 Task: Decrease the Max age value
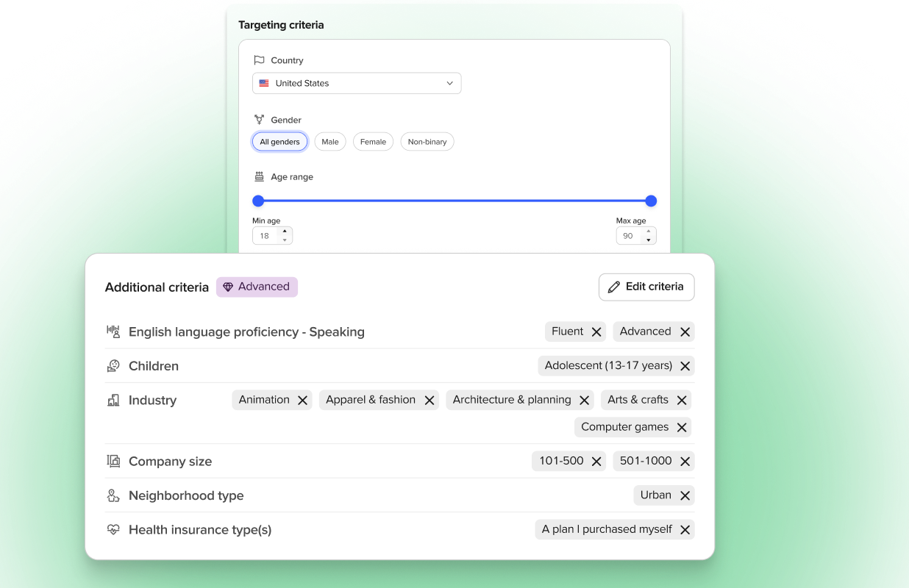(x=648, y=240)
